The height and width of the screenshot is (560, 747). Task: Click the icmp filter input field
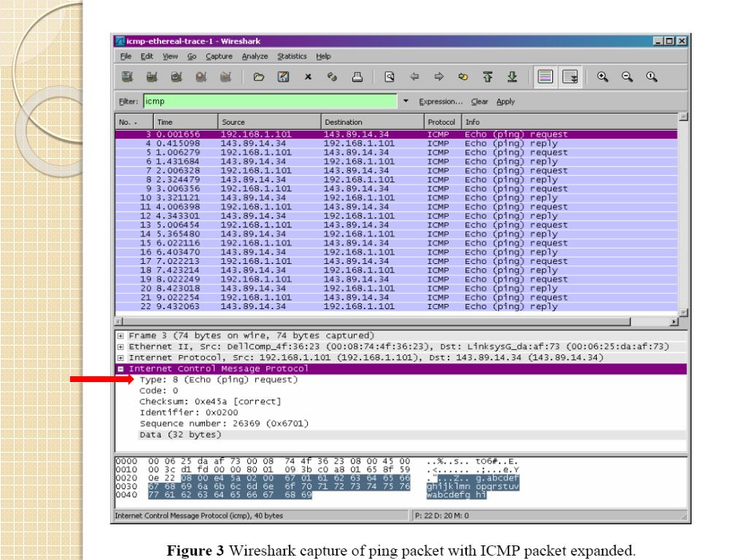click(x=270, y=101)
